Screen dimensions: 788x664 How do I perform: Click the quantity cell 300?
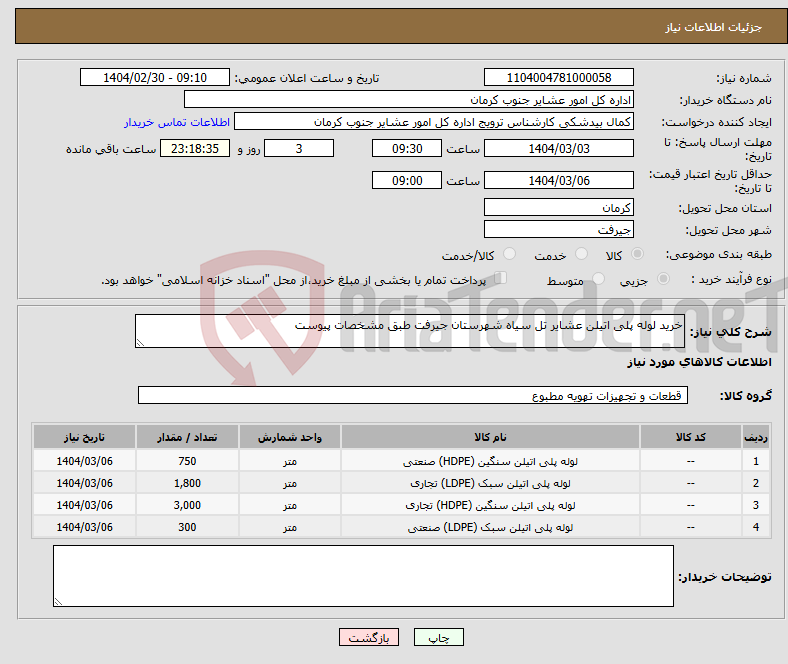pyautogui.click(x=187, y=527)
